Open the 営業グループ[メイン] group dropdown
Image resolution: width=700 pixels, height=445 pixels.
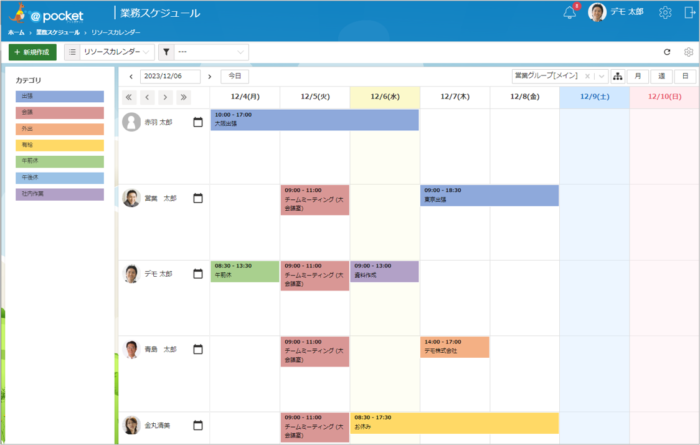(x=560, y=76)
